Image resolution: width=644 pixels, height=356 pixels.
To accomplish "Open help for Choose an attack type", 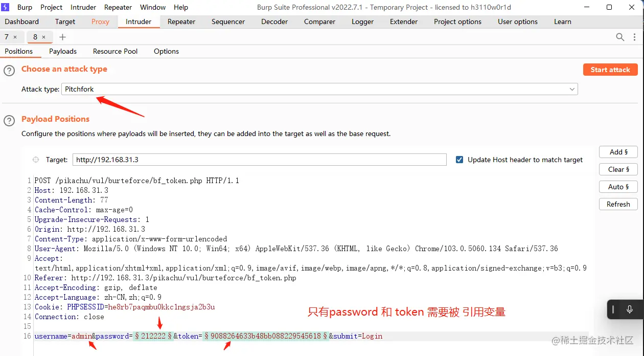I will click(x=9, y=71).
